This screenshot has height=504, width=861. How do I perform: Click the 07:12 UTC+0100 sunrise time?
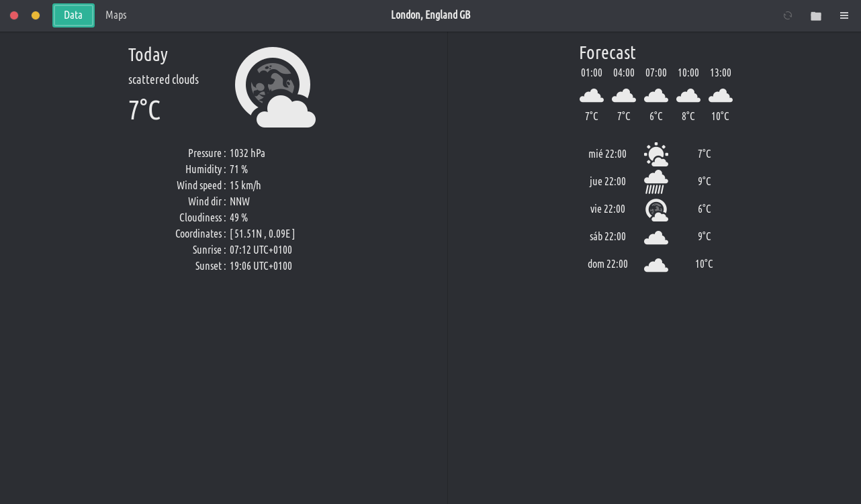pos(261,250)
